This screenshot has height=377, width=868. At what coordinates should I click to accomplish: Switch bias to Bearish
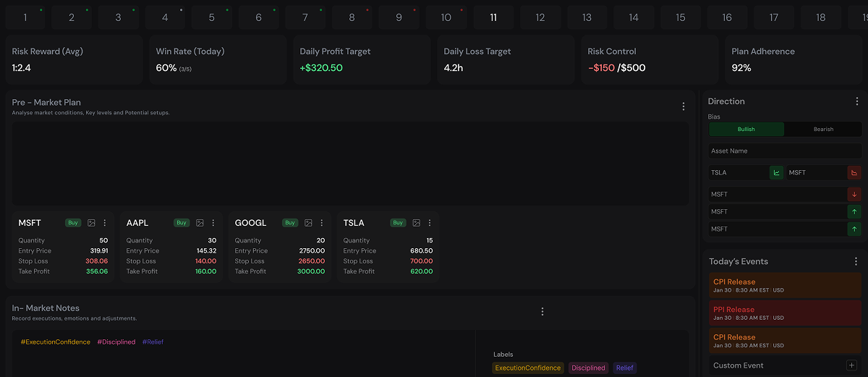(x=823, y=130)
